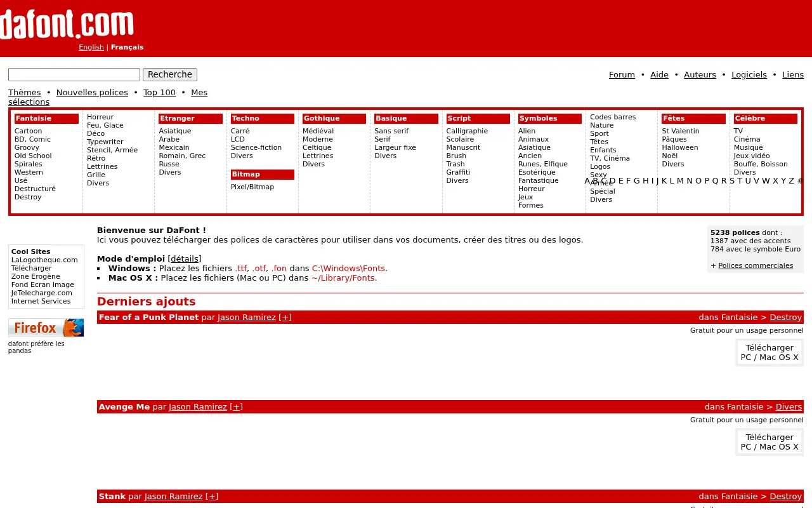Screen dimensions: 812x508
Task: Open the Firefox banner image
Action: (x=46, y=328)
